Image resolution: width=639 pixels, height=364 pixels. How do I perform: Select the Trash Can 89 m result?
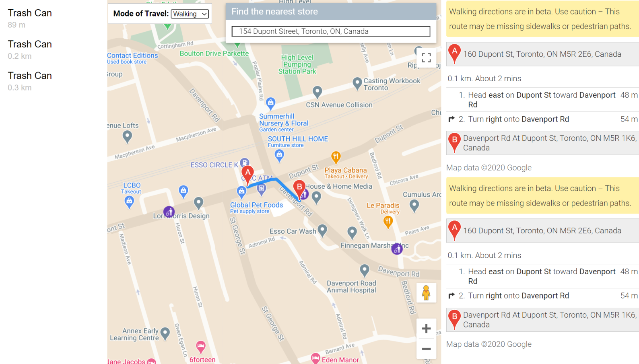click(x=30, y=19)
